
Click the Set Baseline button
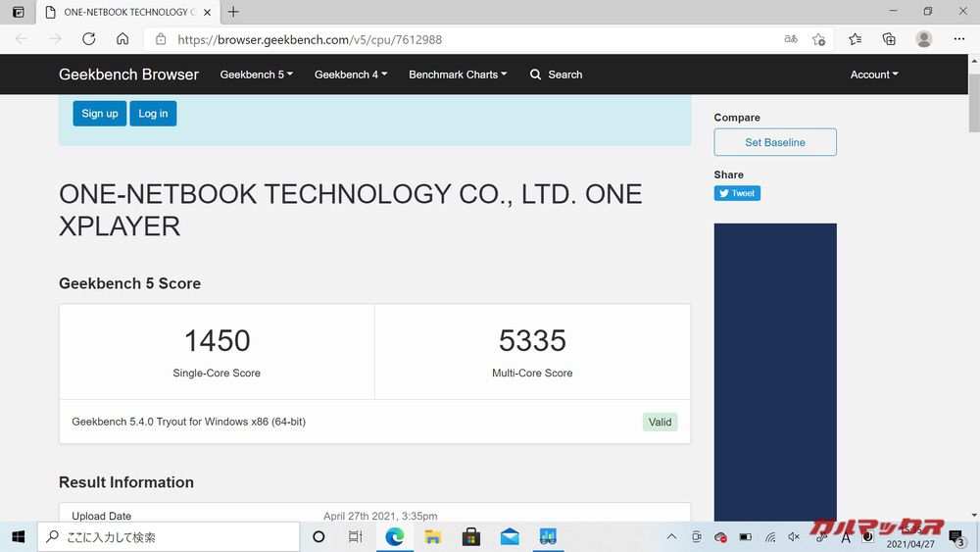pyautogui.click(x=774, y=142)
